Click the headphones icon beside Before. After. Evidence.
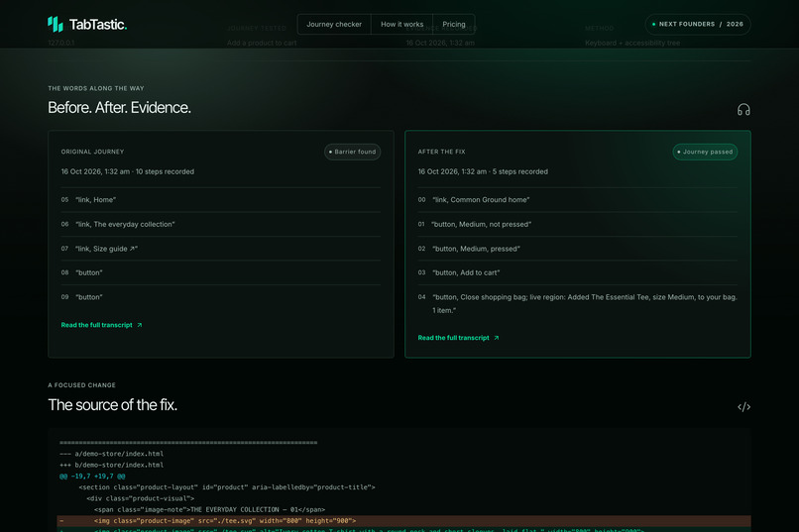Image resolution: width=799 pixels, height=532 pixels. pyautogui.click(x=743, y=109)
